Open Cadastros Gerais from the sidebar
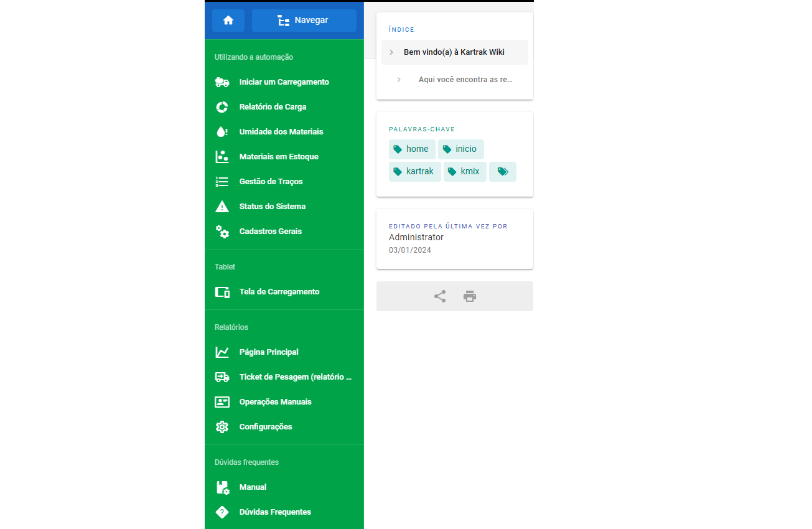Screen dimensions: 812x529 (270, 232)
